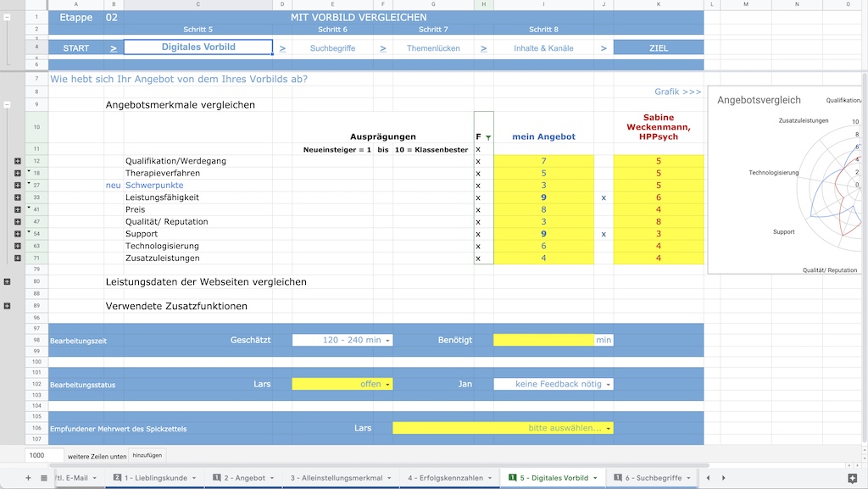Click the START navigation cell
This screenshot has width=868, height=489.
click(x=75, y=48)
